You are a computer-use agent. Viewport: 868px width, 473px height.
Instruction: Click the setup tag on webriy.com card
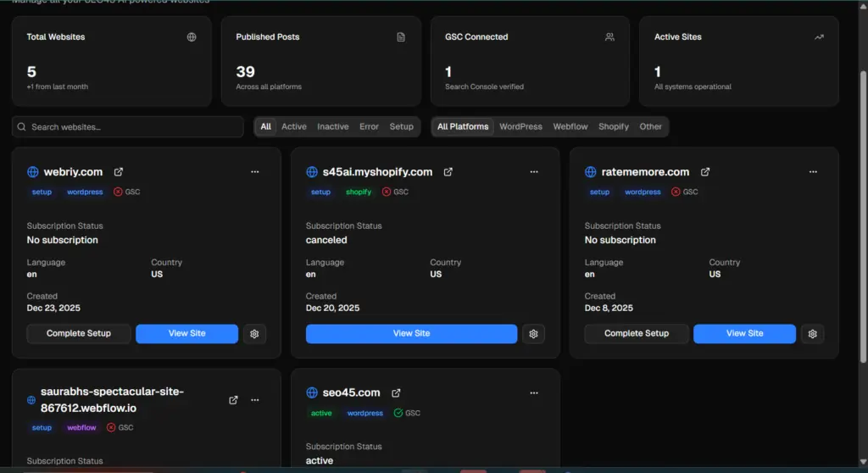pos(42,192)
